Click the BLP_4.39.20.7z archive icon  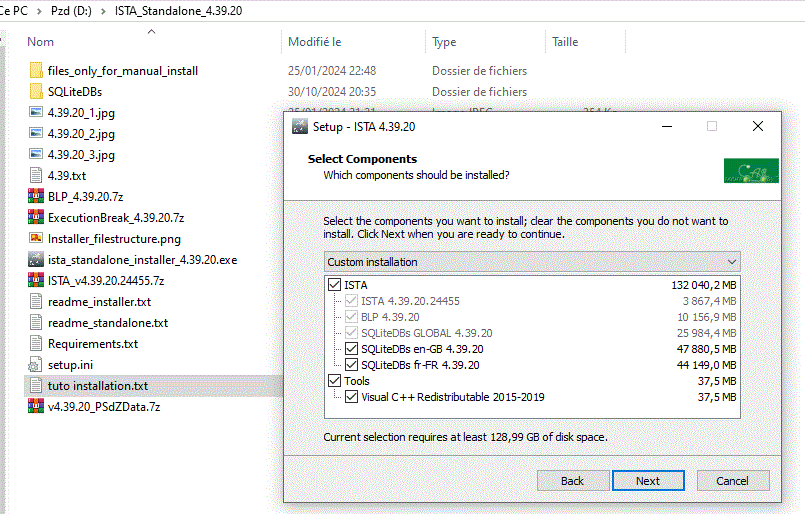[36, 196]
